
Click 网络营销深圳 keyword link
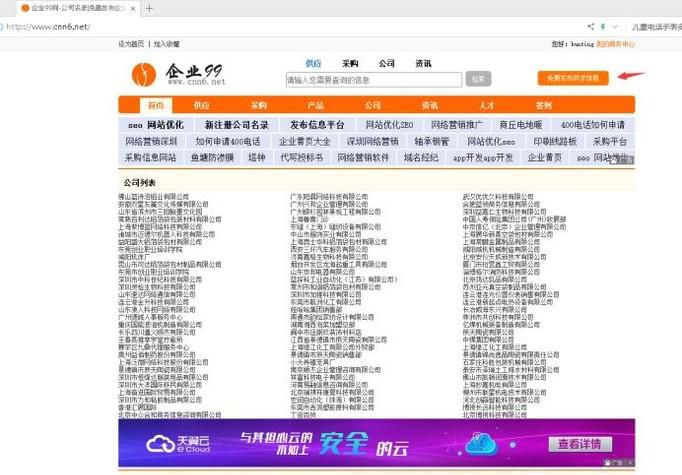[x=151, y=142]
